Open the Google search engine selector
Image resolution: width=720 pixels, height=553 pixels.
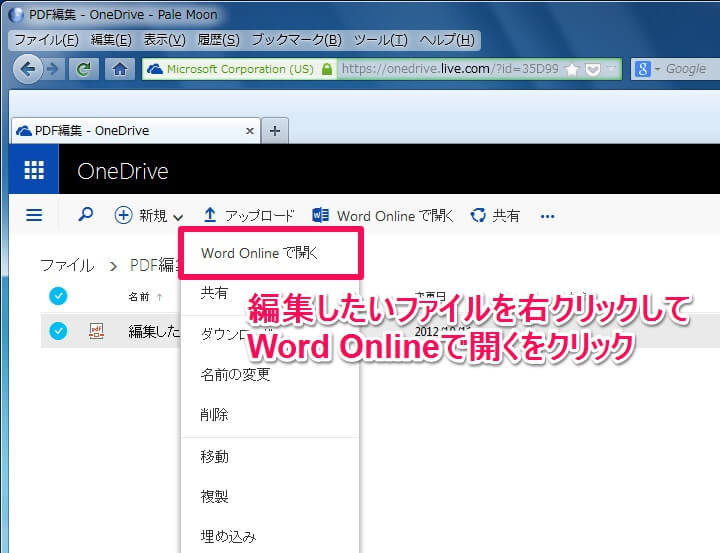pos(647,69)
